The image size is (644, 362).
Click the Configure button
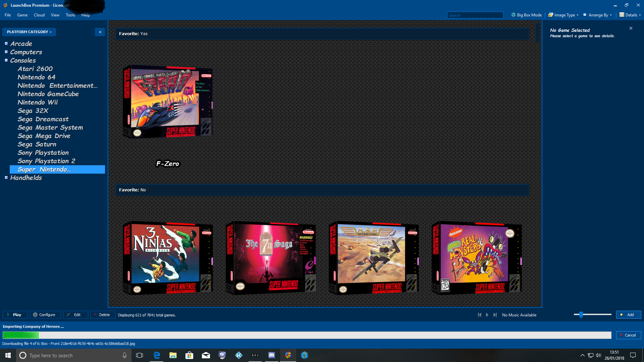coord(45,315)
